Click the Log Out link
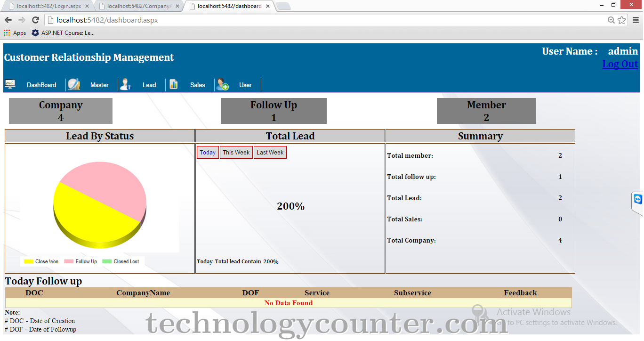 (x=620, y=64)
